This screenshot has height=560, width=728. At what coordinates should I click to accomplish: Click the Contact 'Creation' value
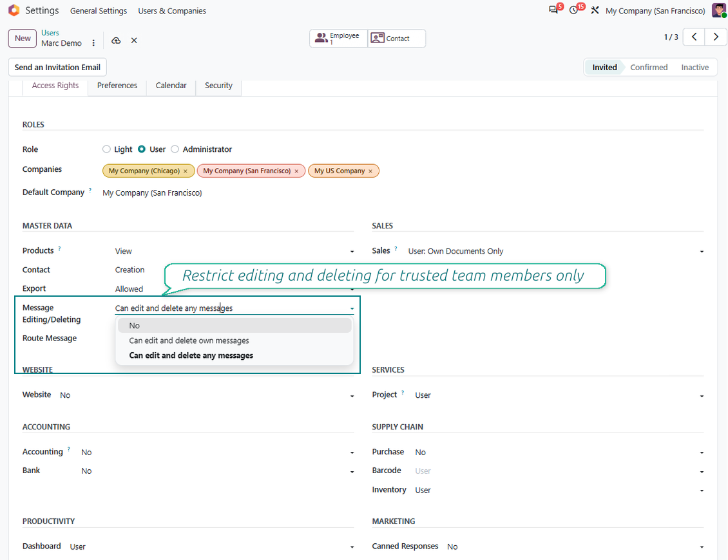tap(129, 270)
